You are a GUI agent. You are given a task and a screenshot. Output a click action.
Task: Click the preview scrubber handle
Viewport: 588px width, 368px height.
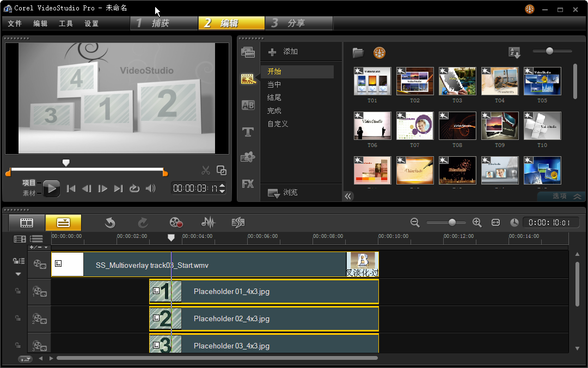66,163
